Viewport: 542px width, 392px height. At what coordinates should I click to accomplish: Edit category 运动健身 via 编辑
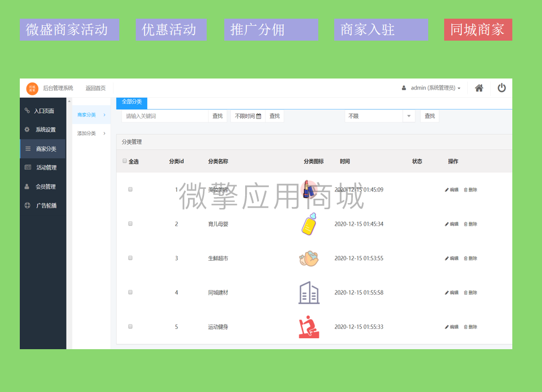[x=451, y=327]
